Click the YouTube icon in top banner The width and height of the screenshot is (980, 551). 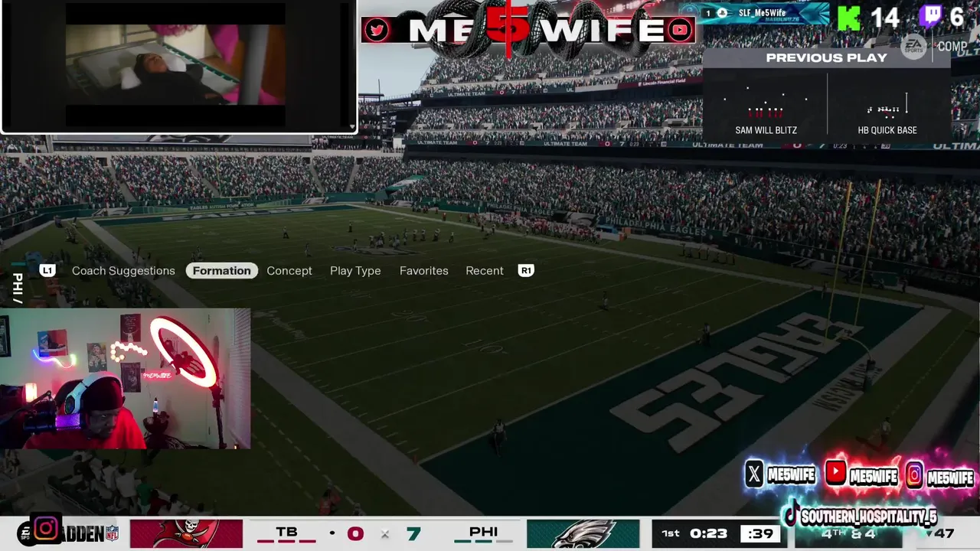pyautogui.click(x=679, y=31)
